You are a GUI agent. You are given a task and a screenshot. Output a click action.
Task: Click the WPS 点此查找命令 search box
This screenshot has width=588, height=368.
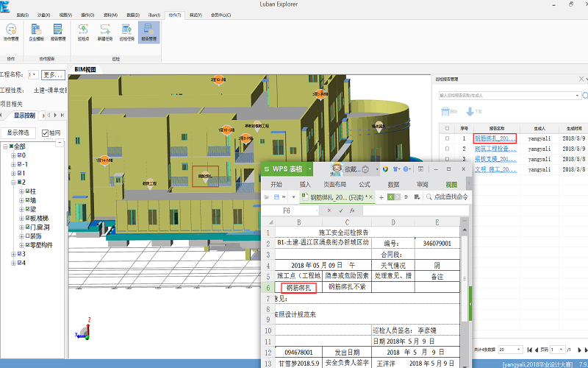[x=448, y=197]
